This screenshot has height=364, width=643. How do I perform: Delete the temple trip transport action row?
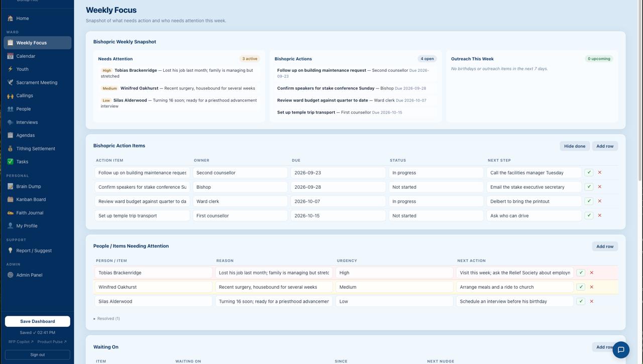point(600,215)
